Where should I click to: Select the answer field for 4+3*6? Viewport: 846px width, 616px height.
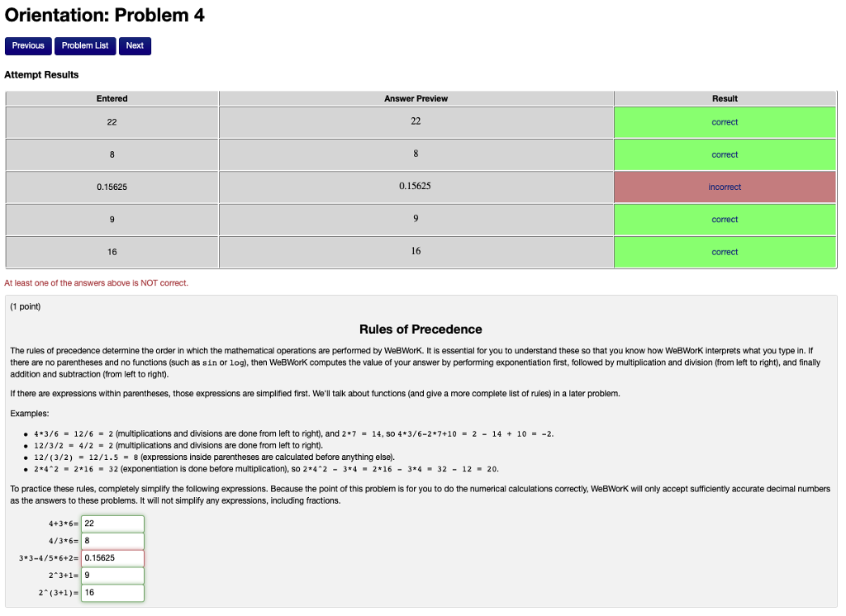click(x=112, y=523)
